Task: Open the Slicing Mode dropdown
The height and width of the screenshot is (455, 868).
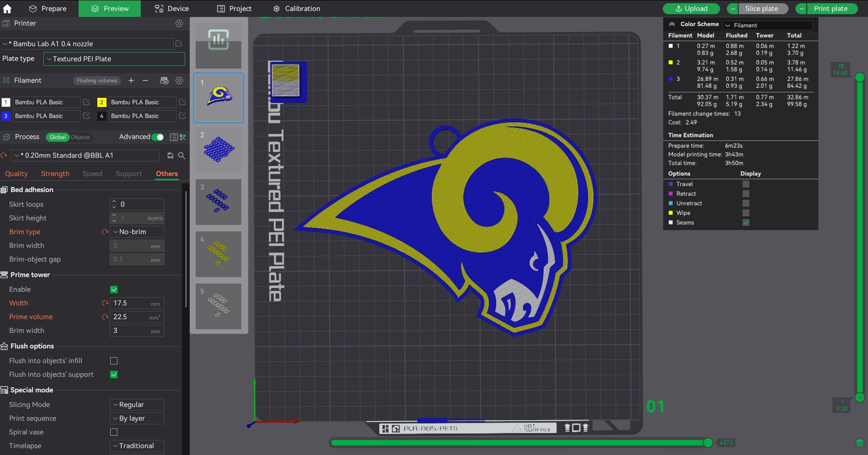Action: [137, 405]
